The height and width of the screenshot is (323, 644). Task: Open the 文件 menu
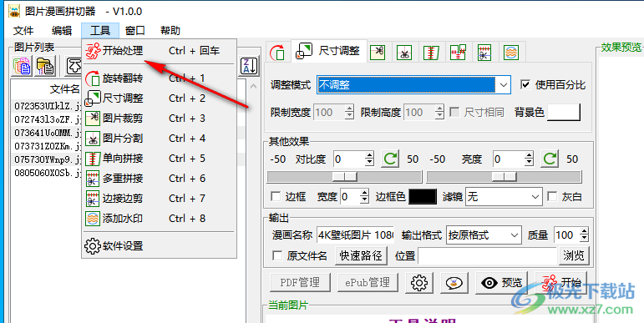[x=23, y=31]
